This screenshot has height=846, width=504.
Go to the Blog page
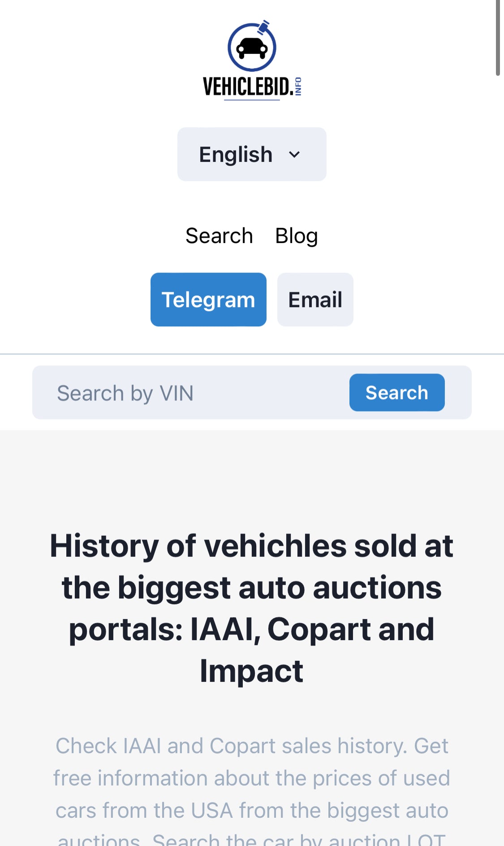pos(296,236)
